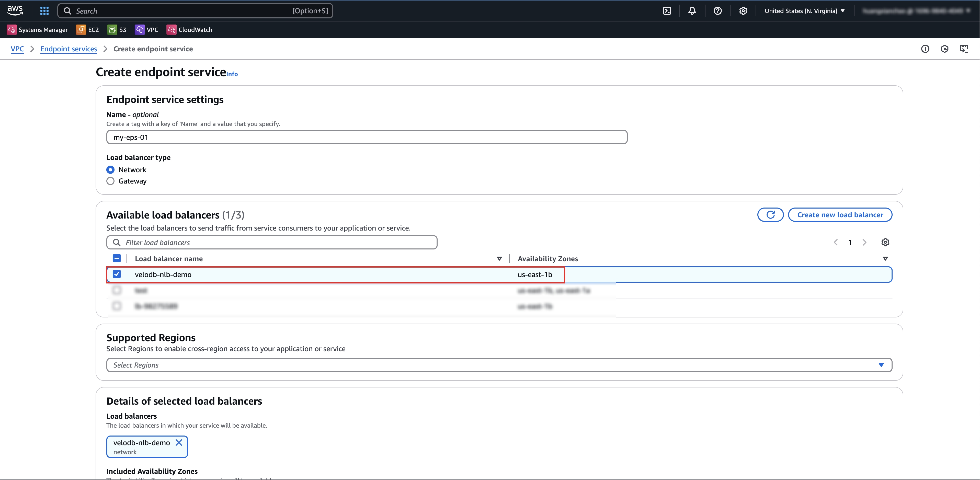The width and height of the screenshot is (980, 480).
Task: Open the settings gear in the top bar
Action: [743, 11]
